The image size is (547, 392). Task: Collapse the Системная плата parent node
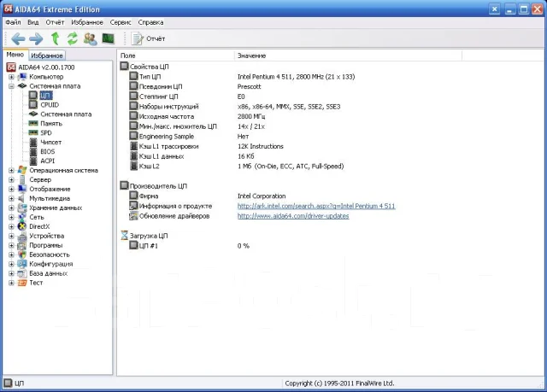[x=11, y=86]
